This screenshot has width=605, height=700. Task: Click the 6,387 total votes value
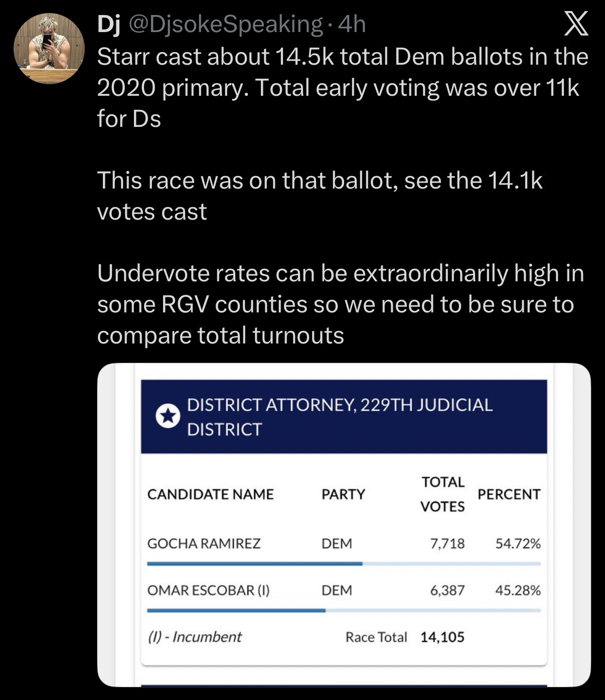(x=447, y=590)
